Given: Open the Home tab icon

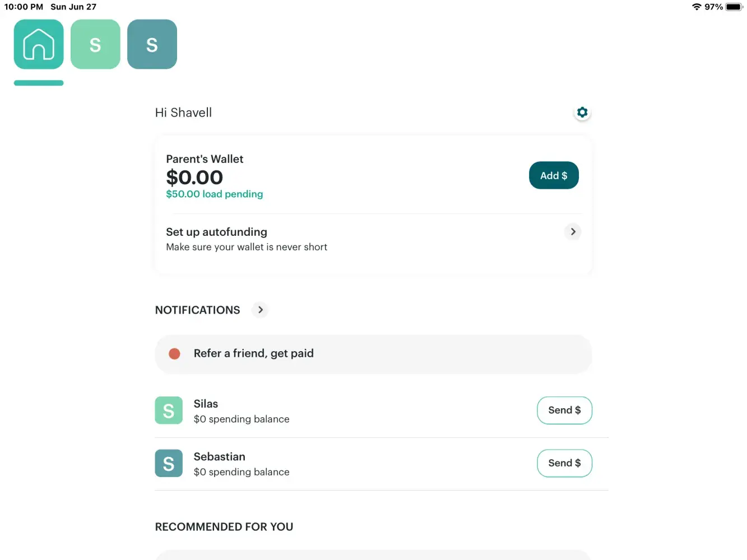Looking at the screenshot, I should click(x=39, y=44).
